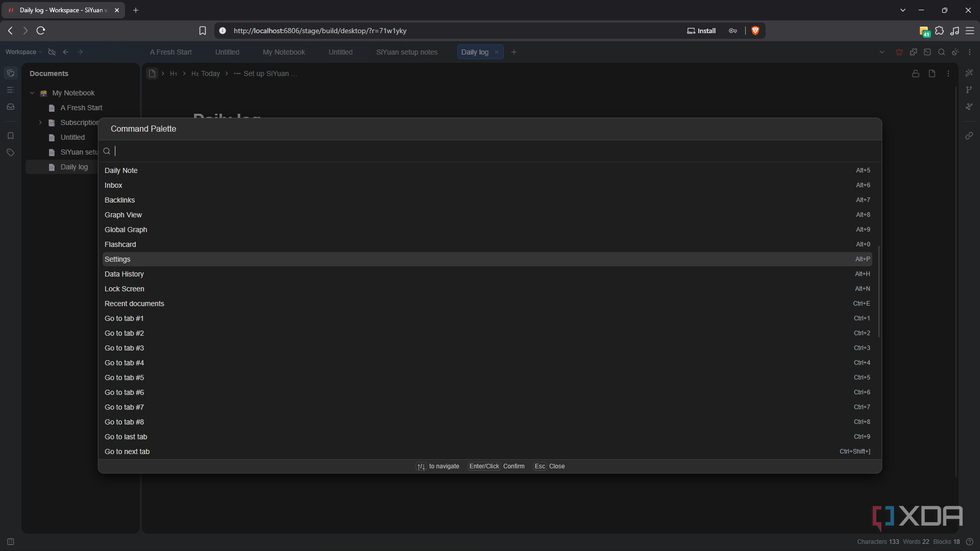
Task: Click the Characters 133 status text
Action: click(878, 542)
